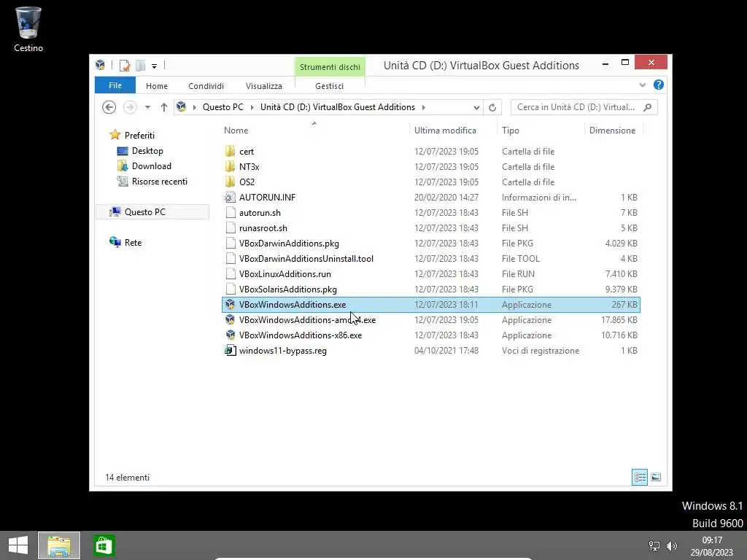Open the Windows Start button
Viewport: 747px width, 560px height.
pyautogui.click(x=18, y=545)
